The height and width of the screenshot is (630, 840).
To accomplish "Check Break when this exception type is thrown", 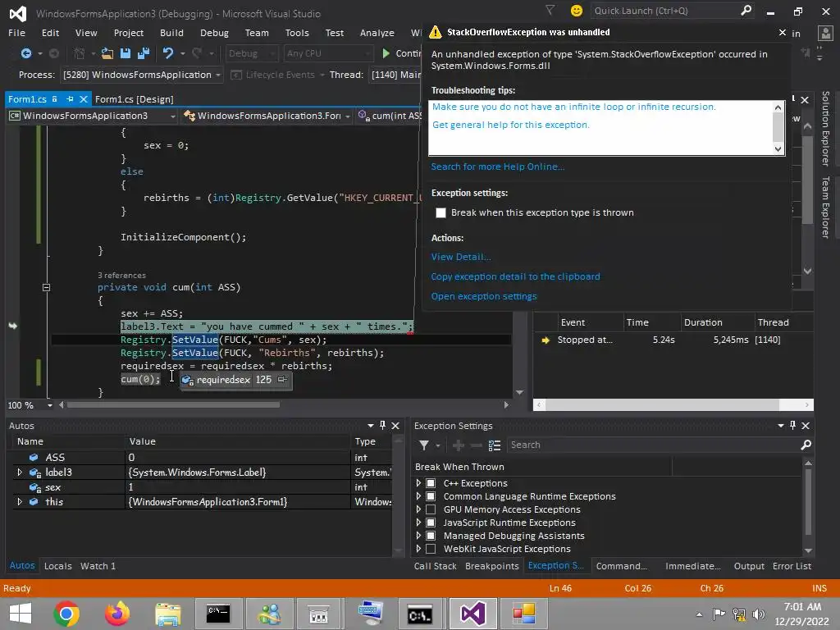I will click(x=441, y=212).
